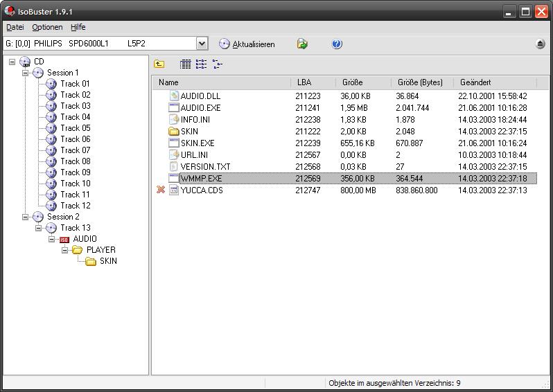
Task: Select the SKIN folder in tree
Action: coord(108,261)
